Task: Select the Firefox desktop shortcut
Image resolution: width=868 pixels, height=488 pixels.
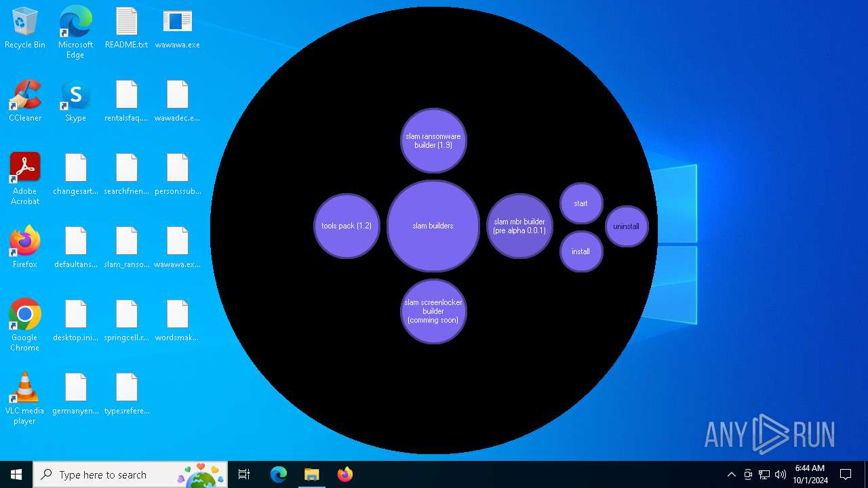Action: tap(25, 248)
